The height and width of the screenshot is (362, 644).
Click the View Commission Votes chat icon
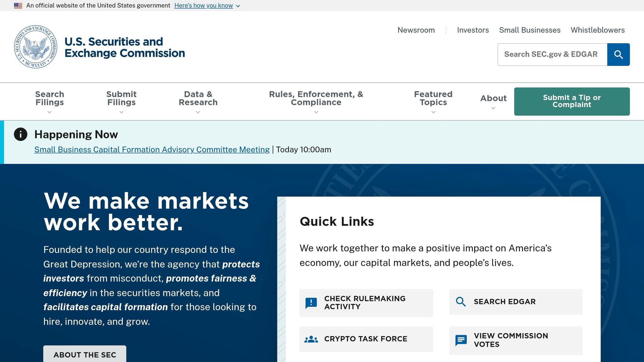[x=461, y=340]
